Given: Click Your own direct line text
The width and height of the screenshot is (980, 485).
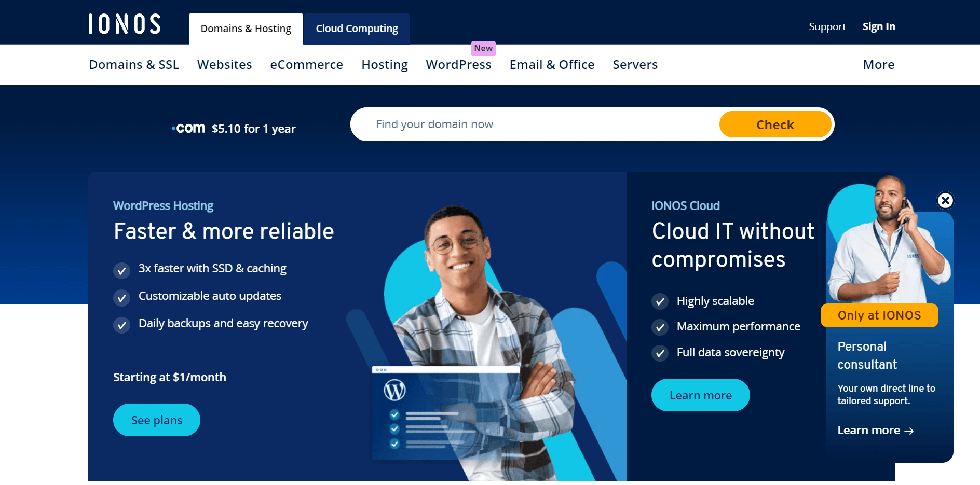Looking at the screenshot, I should (886, 395).
